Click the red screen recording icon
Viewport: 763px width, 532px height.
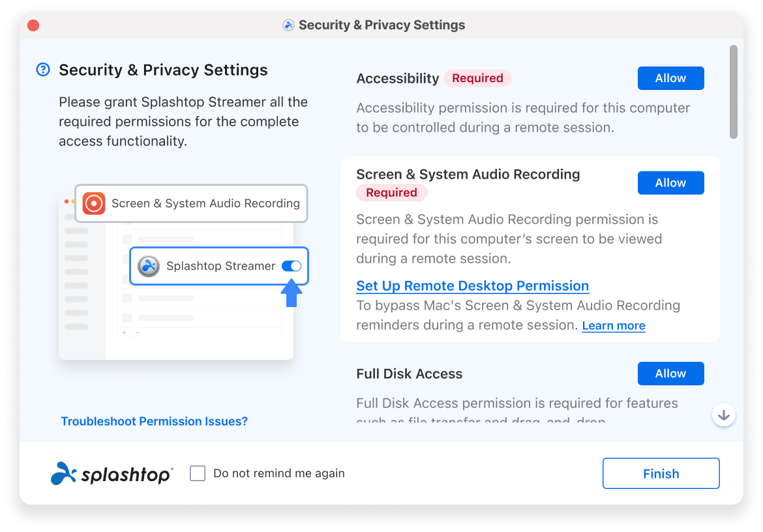click(94, 203)
